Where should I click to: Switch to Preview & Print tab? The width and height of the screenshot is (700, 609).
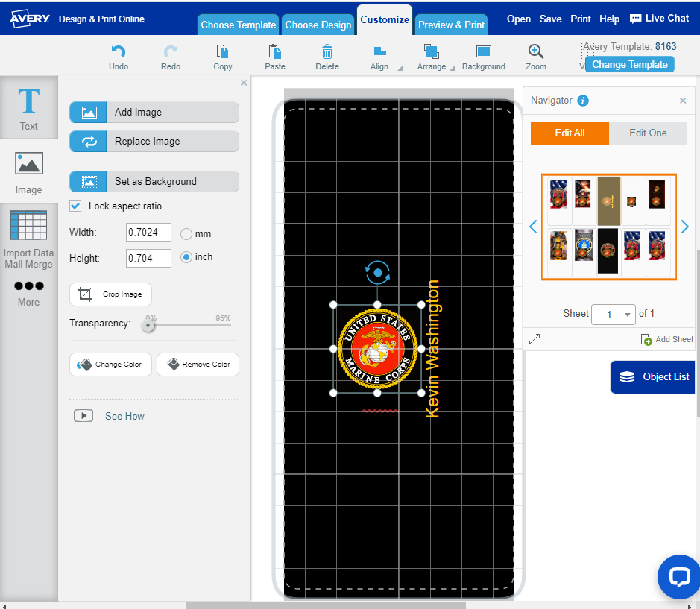coord(451,25)
